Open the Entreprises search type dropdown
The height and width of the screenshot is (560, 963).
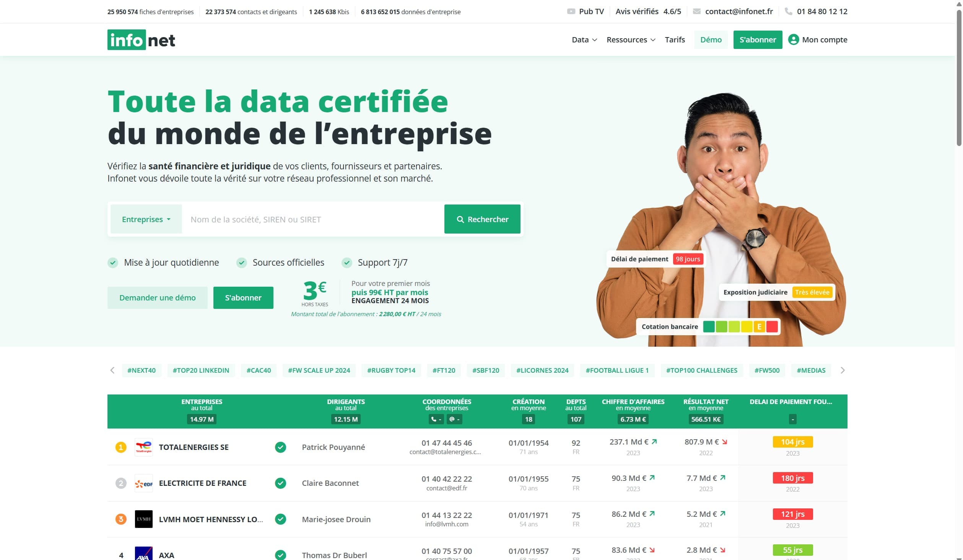click(x=146, y=219)
